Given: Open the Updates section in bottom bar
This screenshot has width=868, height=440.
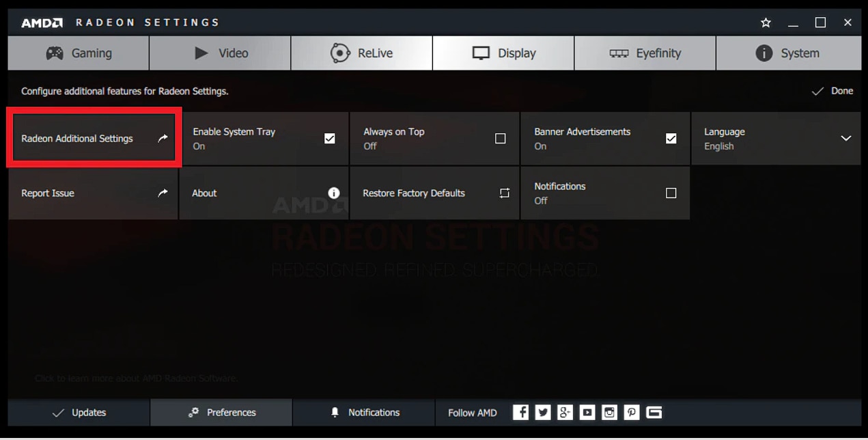Looking at the screenshot, I should 79,413.
